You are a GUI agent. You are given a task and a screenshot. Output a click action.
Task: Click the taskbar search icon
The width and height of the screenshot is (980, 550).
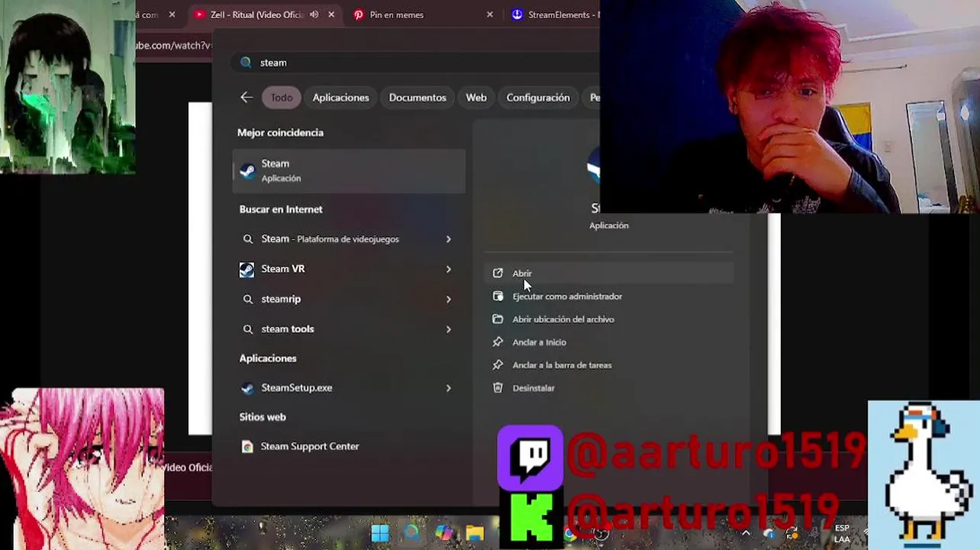click(x=411, y=533)
